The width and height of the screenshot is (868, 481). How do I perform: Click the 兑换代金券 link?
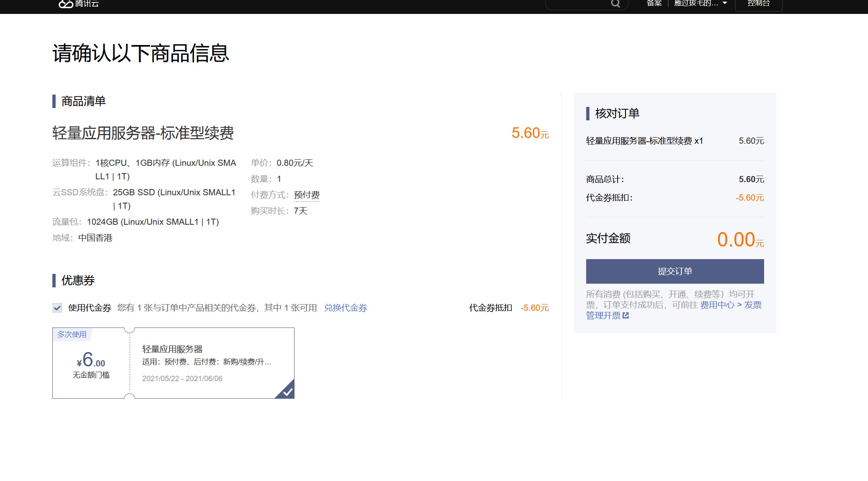pos(346,308)
